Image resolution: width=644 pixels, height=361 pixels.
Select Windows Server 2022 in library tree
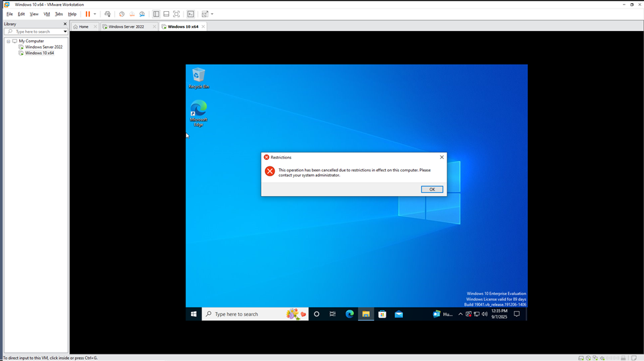click(x=44, y=47)
